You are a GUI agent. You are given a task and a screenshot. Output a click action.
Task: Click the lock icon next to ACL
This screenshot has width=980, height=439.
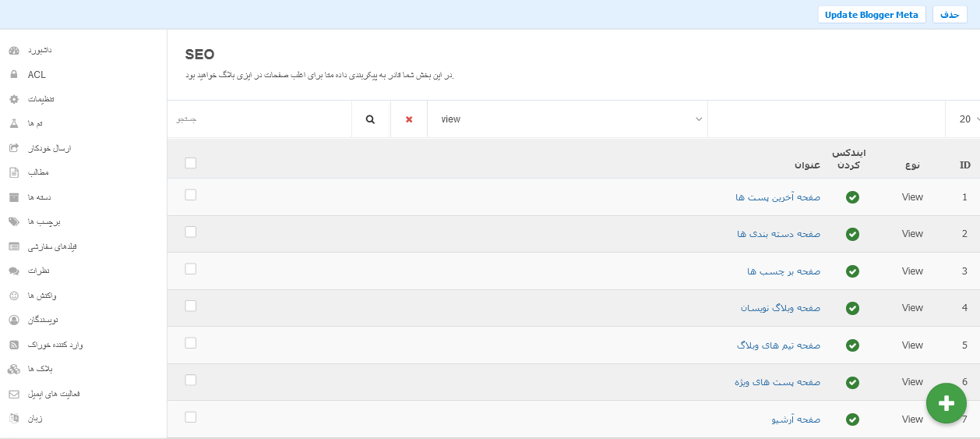[x=14, y=75]
